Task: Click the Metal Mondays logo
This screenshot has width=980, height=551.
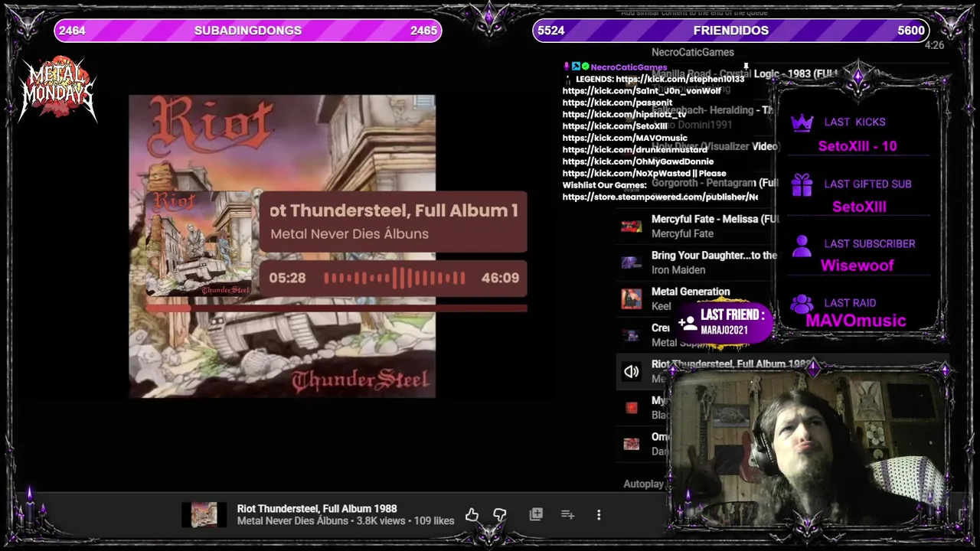Action: (58, 90)
